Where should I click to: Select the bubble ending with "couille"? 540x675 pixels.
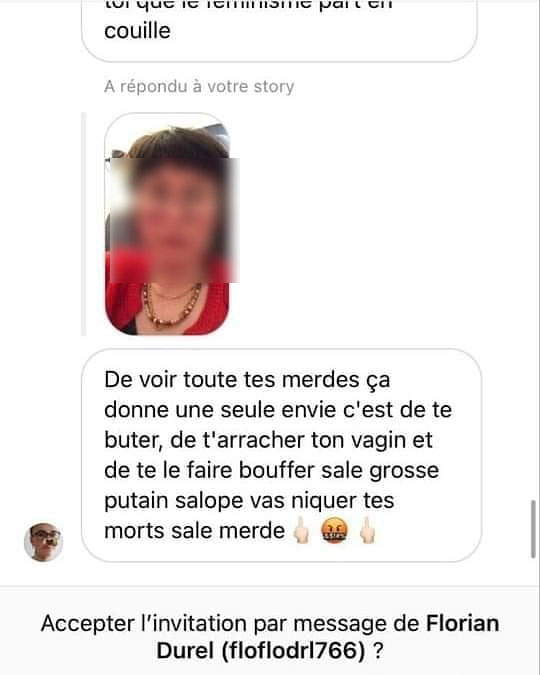[x=279, y=30]
